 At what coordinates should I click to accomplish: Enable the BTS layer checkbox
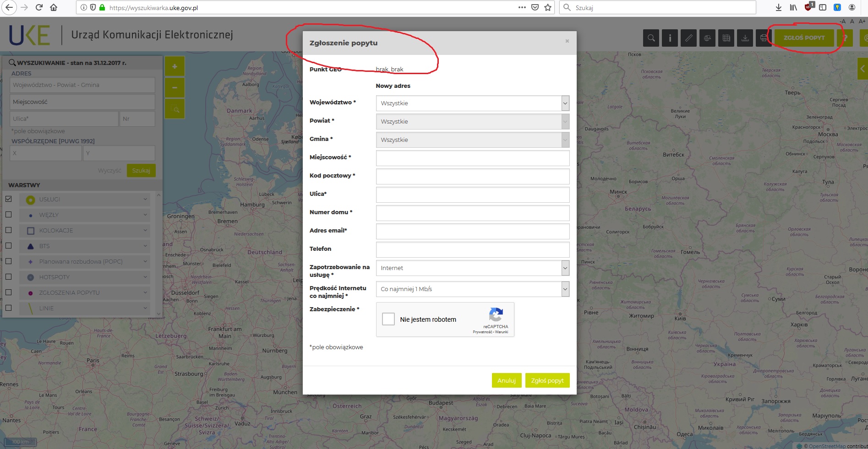click(x=8, y=246)
